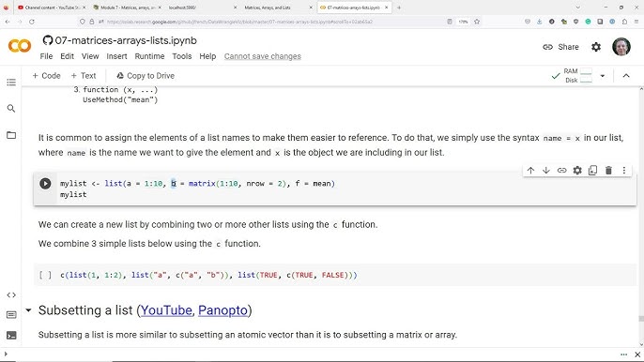Image resolution: width=644 pixels, height=362 pixels.
Task: Open the more cell actions three-dot menu
Action: [x=624, y=171]
